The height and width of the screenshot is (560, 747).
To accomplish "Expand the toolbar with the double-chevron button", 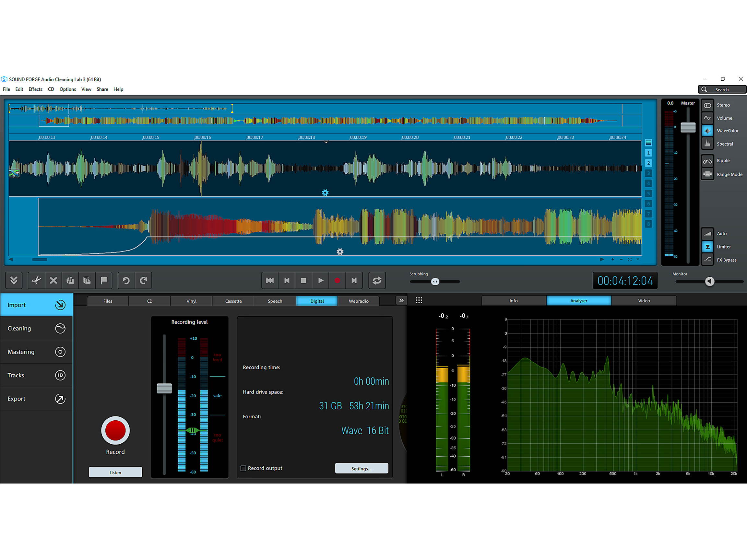I will pos(14,280).
